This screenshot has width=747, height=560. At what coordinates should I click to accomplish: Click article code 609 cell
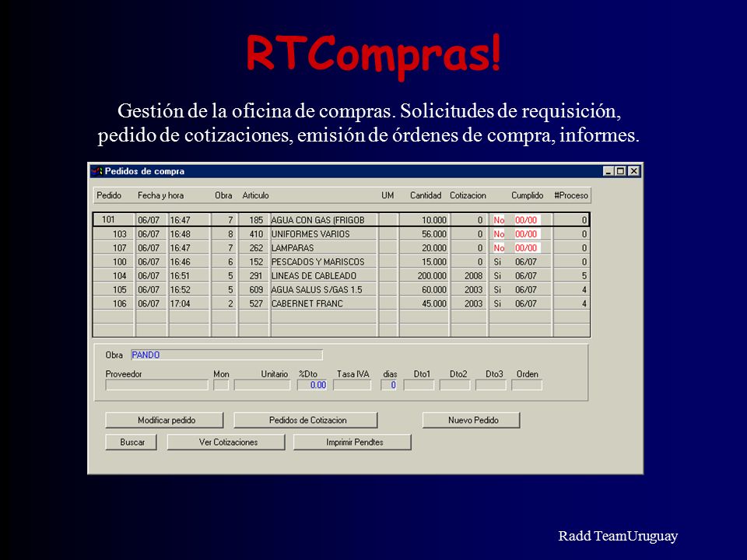pos(254,289)
